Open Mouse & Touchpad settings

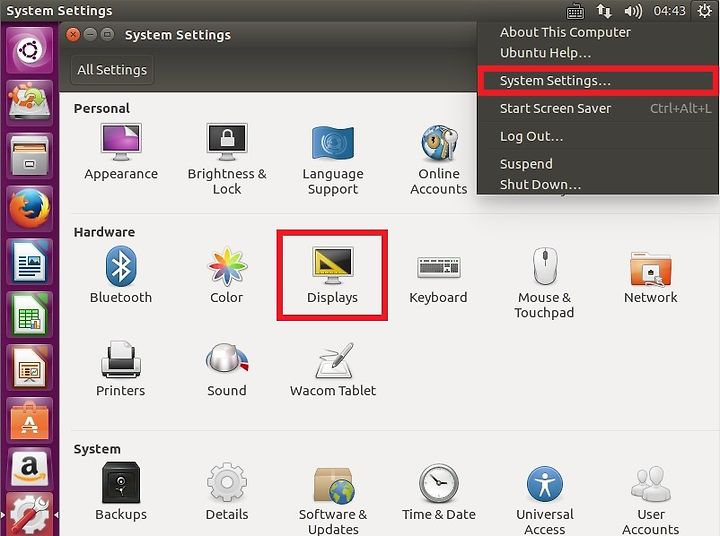click(544, 282)
